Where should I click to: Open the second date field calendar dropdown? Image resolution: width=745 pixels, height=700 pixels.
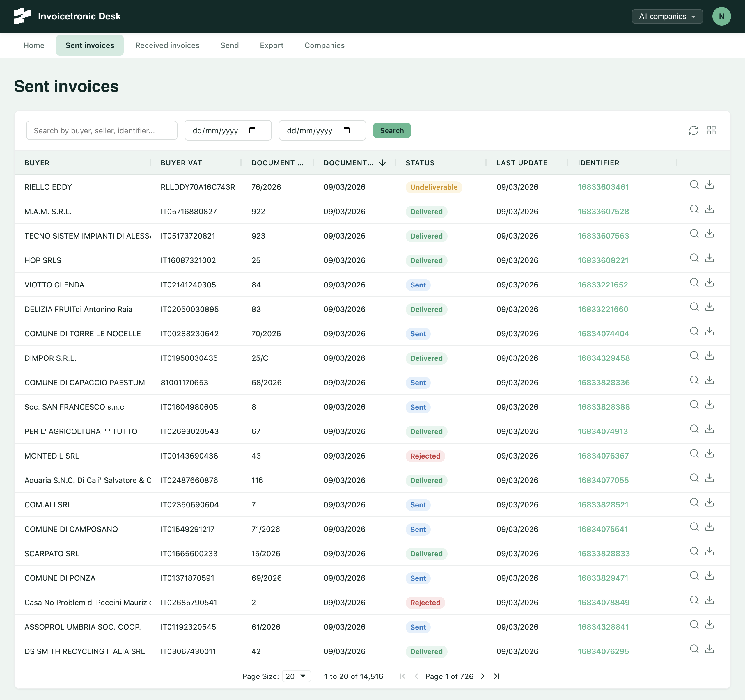click(347, 130)
